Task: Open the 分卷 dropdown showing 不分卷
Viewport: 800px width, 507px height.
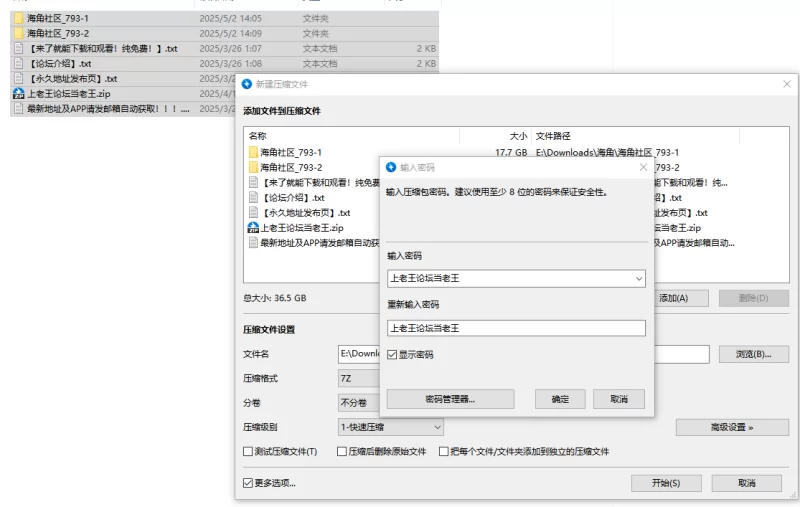Action: (x=359, y=403)
